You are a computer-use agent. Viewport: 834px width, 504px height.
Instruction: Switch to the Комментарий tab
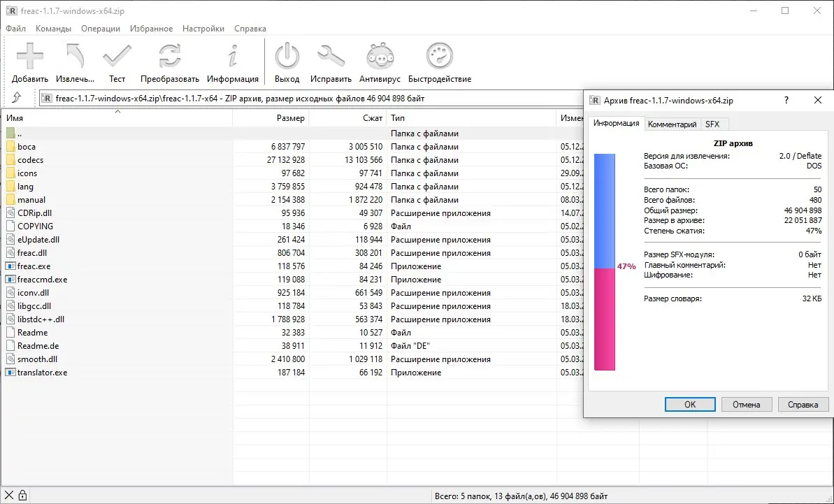pos(672,124)
